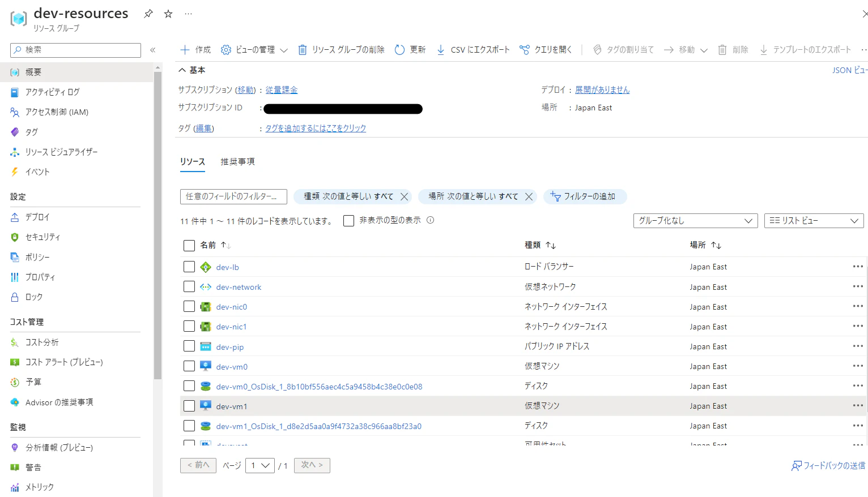Open the ビューの管理 dropdown
Image resolution: width=868 pixels, height=497 pixels.
[254, 50]
